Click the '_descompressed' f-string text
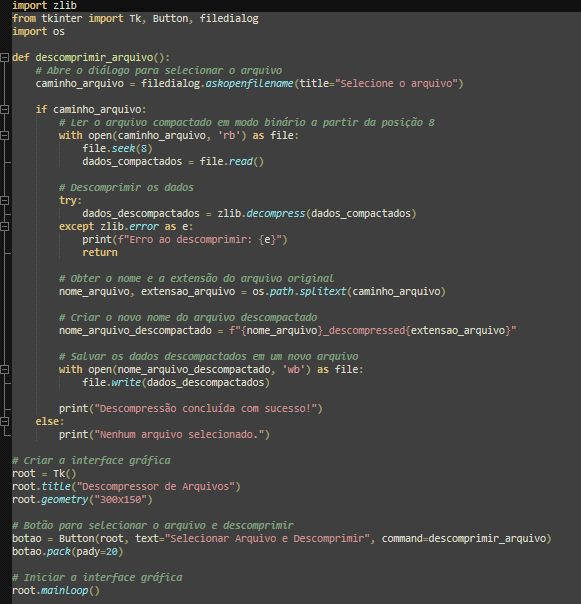 coord(364,331)
